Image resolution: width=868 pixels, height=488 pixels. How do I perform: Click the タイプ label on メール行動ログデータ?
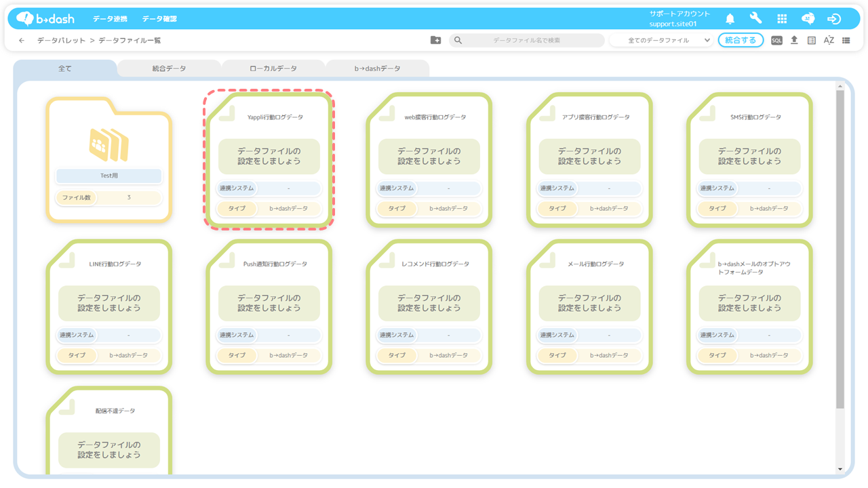tap(557, 355)
